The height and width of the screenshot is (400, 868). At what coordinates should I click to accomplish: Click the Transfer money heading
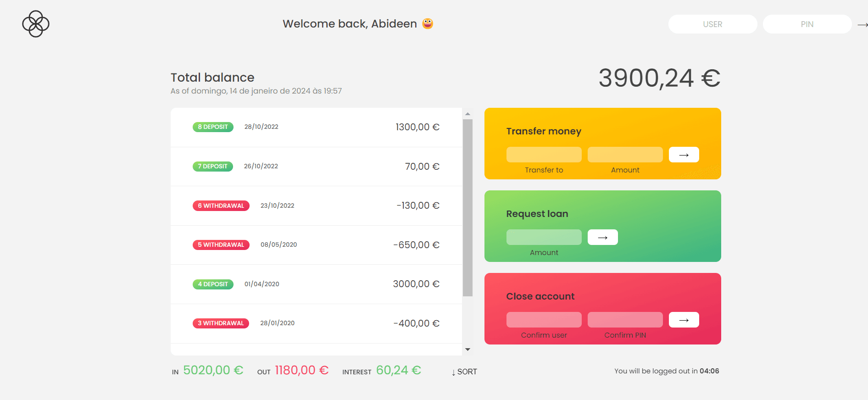tap(544, 131)
